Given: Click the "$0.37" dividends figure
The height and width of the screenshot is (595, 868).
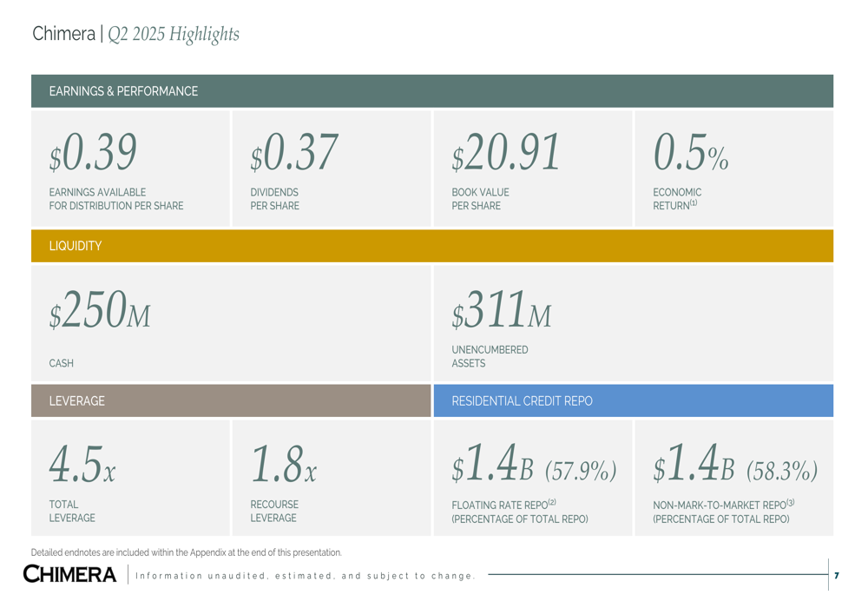Looking at the screenshot, I should click(294, 152).
